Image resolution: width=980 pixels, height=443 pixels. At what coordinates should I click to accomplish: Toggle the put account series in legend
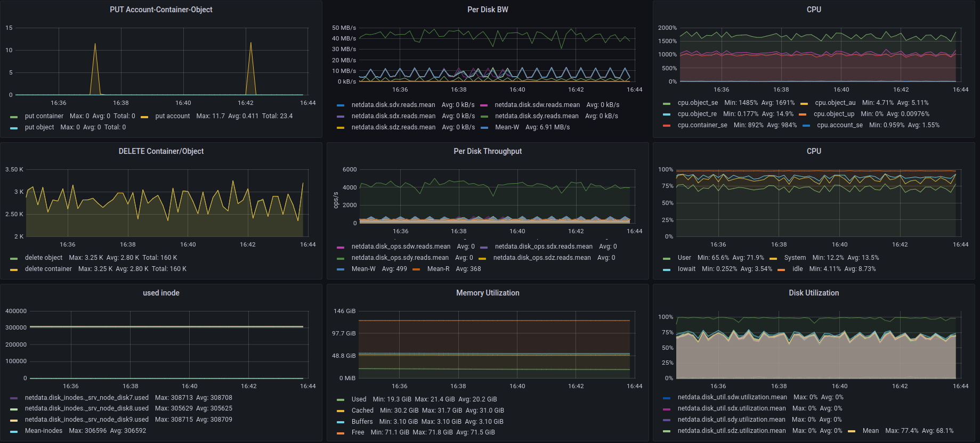pyautogui.click(x=172, y=116)
